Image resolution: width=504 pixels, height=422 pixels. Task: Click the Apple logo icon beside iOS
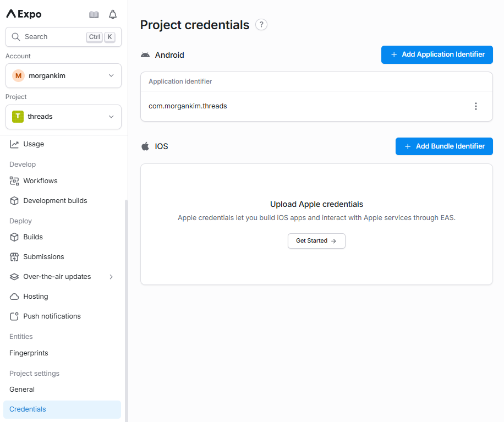pos(145,146)
